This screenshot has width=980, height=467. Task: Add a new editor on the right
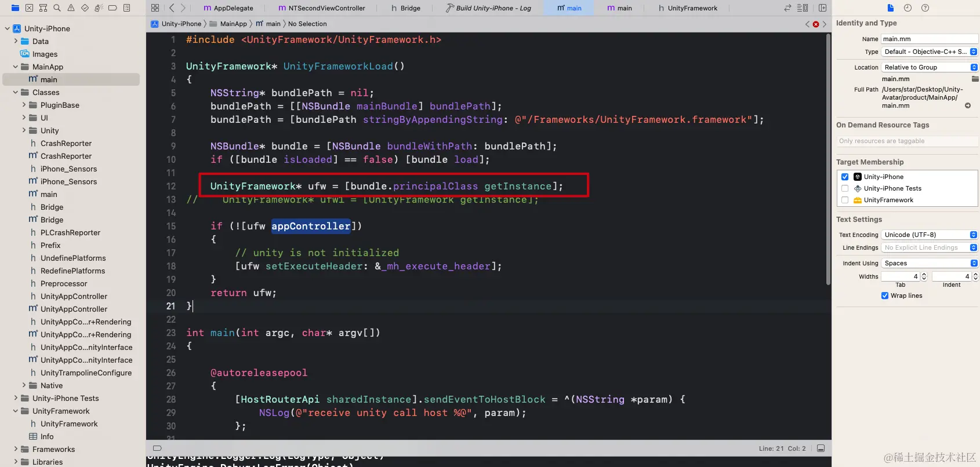point(822,8)
